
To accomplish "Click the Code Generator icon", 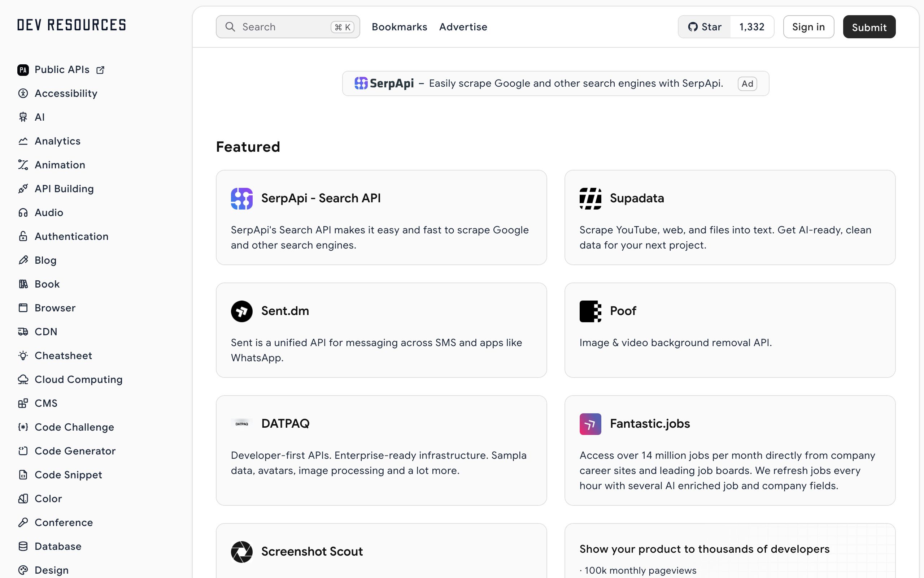I will pyautogui.click(x=23, y=451).
